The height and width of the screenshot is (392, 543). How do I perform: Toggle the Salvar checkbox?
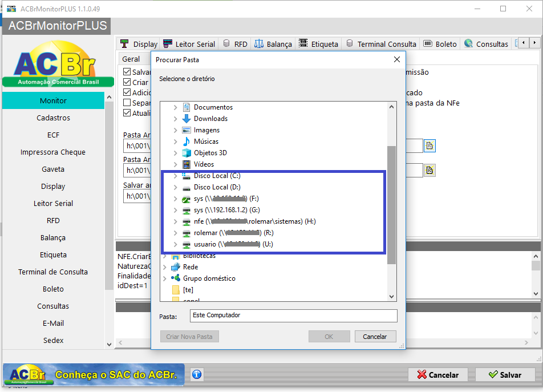(127, 72)
